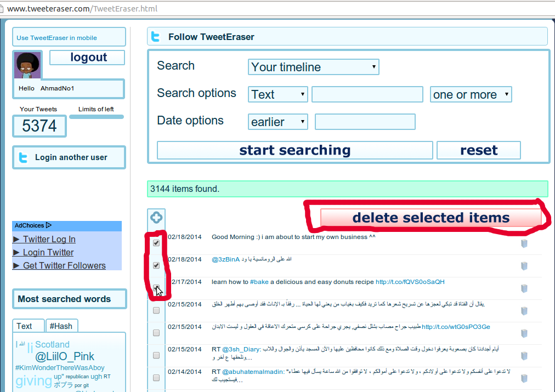Click trash icon for @3zBinA tweet
The height and width of the screenshot is (392, 555).
tap(524, 266)
